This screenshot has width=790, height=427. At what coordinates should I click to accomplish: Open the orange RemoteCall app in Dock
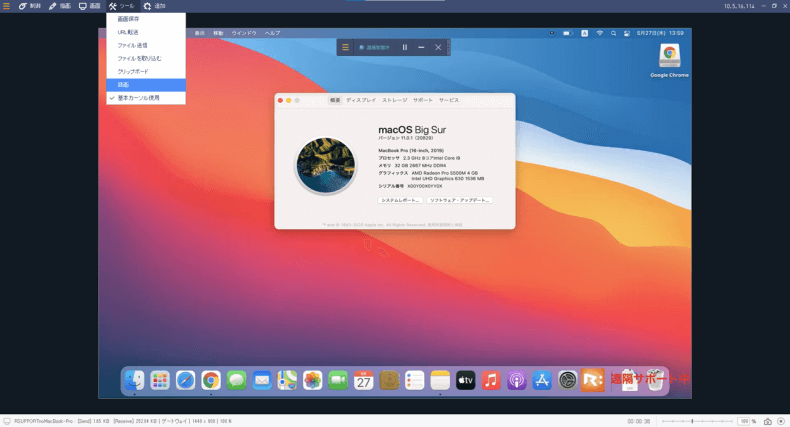point(592,381)
